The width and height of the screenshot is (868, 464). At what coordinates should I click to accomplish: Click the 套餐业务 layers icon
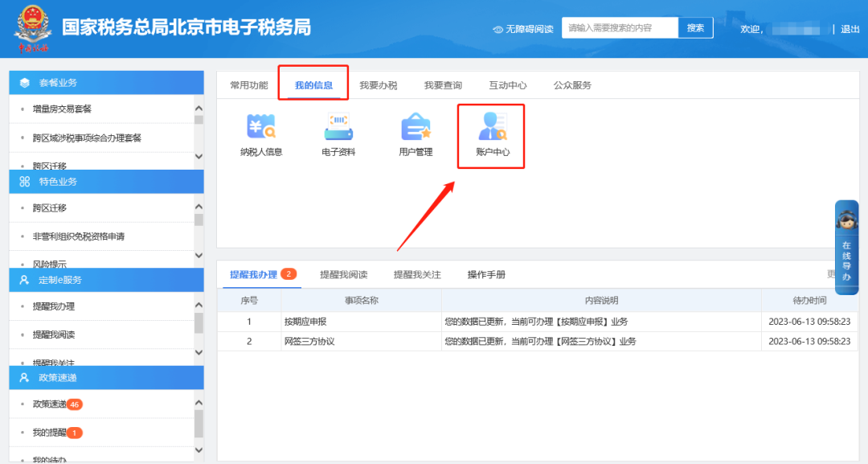(24, 83)
